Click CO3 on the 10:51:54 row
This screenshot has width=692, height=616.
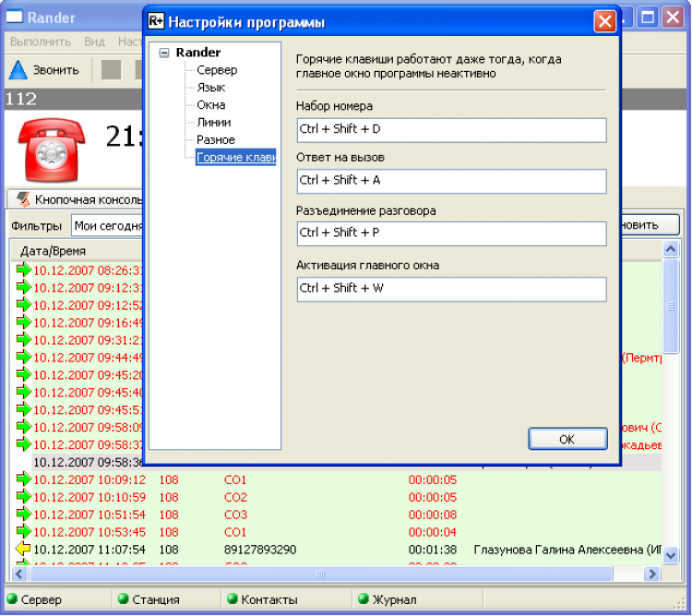(235, 515)
